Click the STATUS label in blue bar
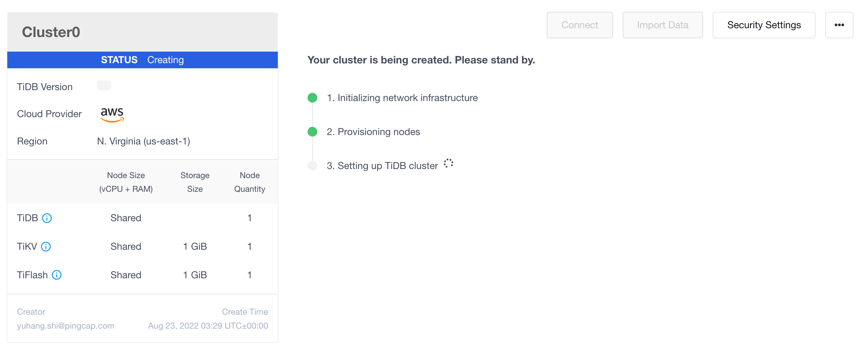The image size is (868, 352). tap(119, 60)
